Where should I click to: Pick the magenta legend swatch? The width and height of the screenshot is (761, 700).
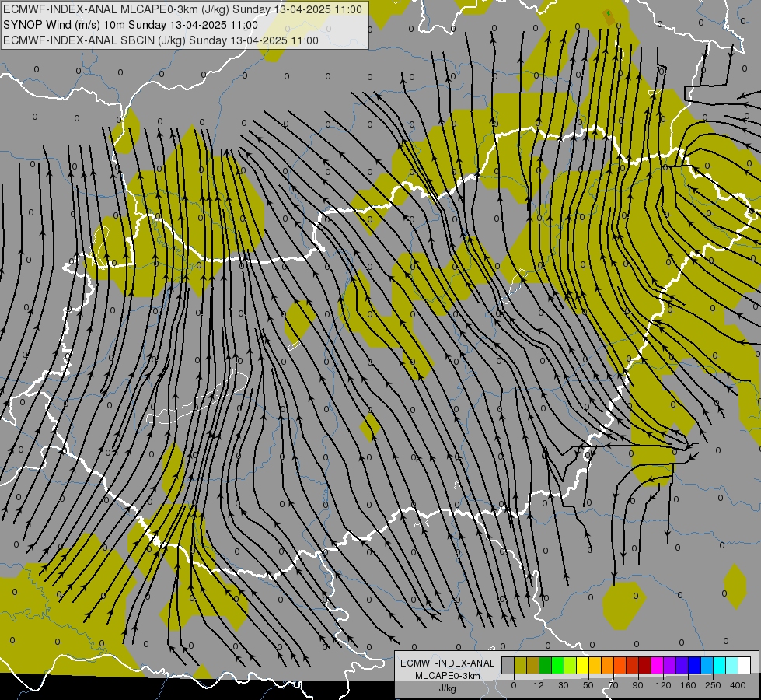[657, 665]
